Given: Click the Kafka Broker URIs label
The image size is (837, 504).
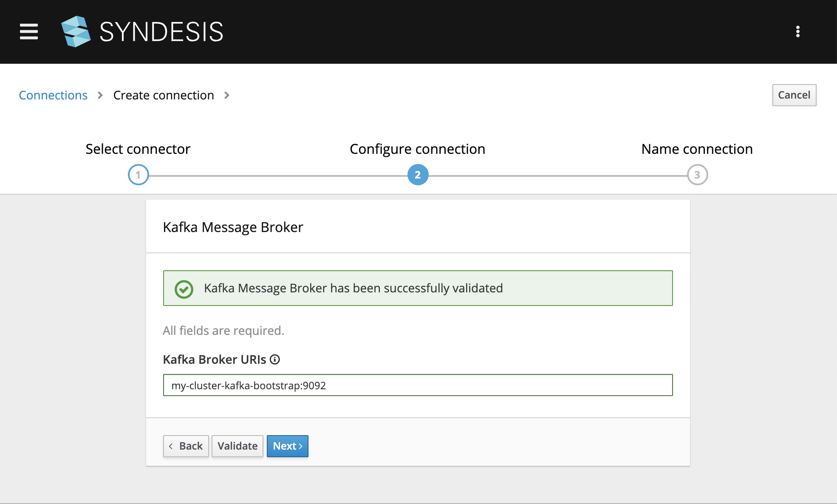Looking at the screenshot, I should (x=215, y=360).
